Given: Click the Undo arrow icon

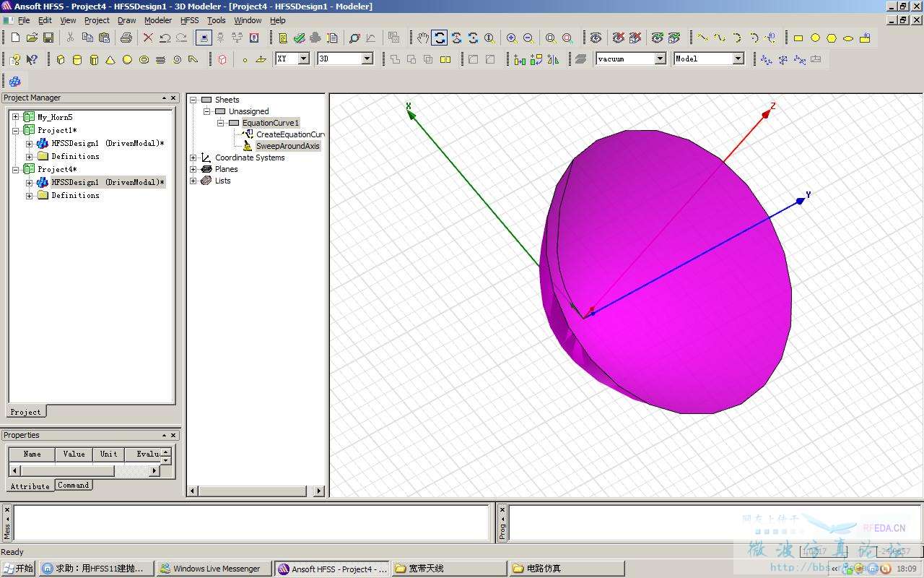Looking at the screenshot, I should coord(165,38).
